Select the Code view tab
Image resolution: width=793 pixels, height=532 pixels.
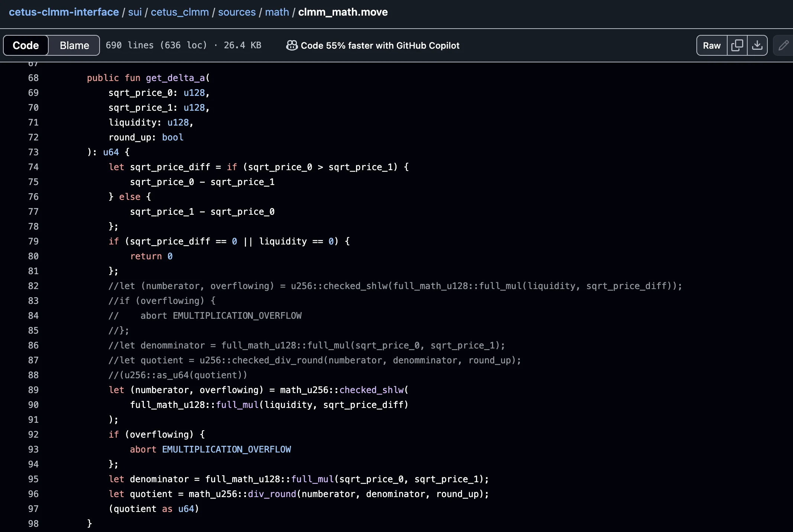pos(26,45)
